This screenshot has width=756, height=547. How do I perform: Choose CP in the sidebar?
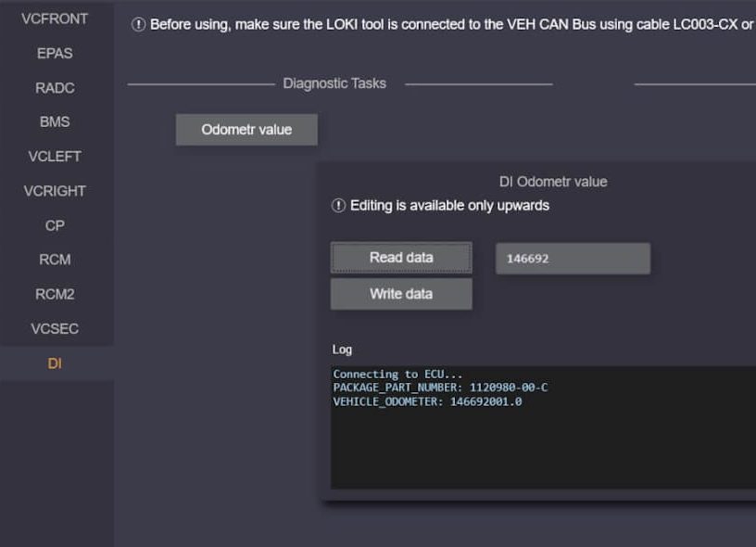click(55, 225)
